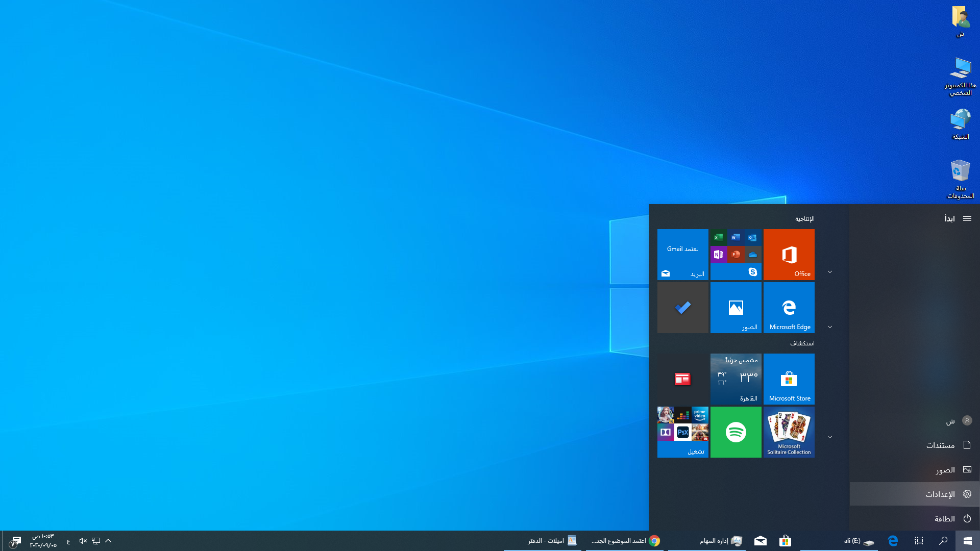Switch the input language indicator ع
Screen dimensions: 980x551
(x=68, y=541)
